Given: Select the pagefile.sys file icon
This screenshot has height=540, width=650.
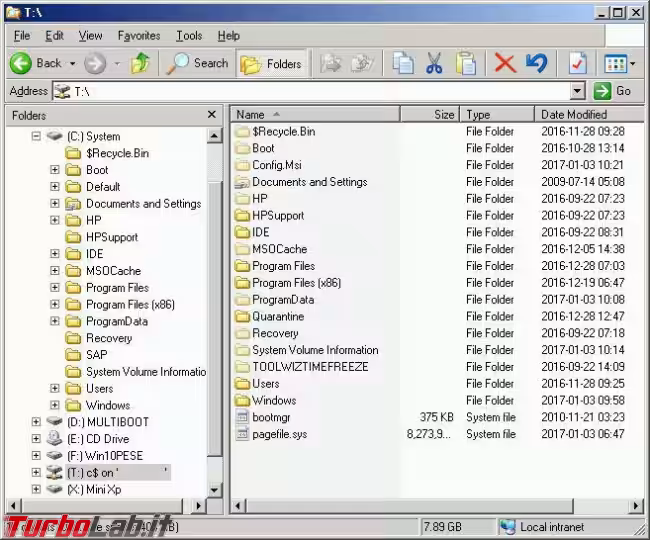Looking at the screenshot, I should click(242, 434).
